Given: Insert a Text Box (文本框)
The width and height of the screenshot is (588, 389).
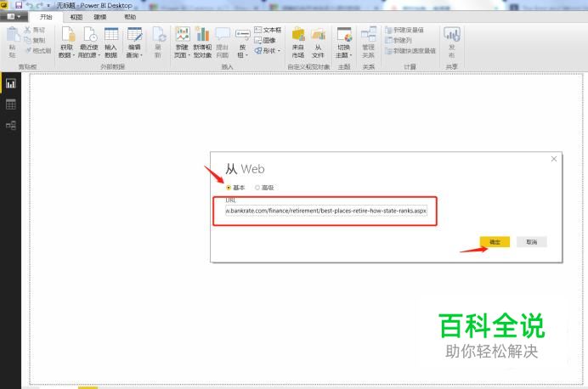Looking at the screenshot, I should tap(268, 30).
